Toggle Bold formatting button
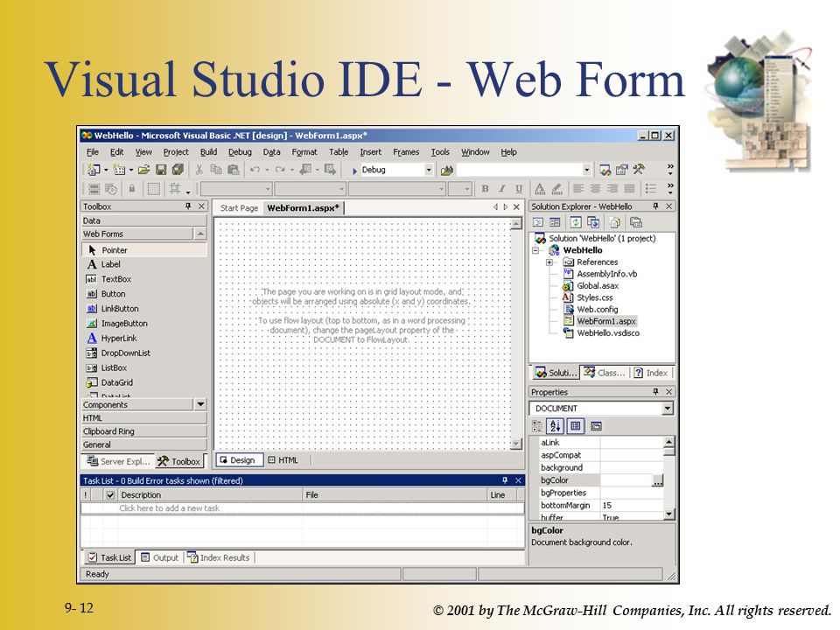Viewport: 840px width, 630px height. tap(485, 189)
